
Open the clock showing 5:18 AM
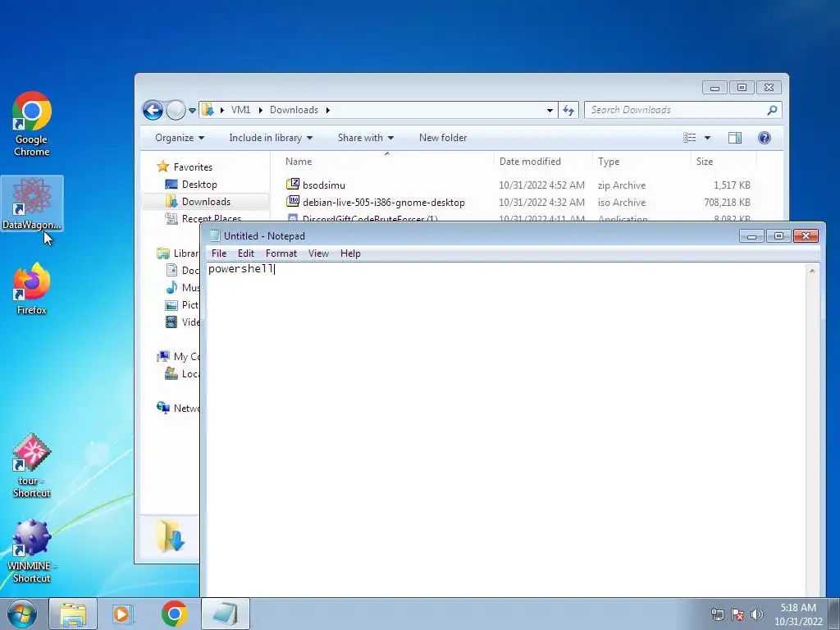(798, 614)
